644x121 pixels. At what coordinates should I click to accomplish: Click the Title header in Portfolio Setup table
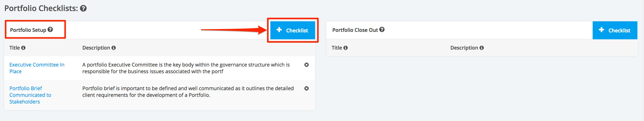coord(15,48)
